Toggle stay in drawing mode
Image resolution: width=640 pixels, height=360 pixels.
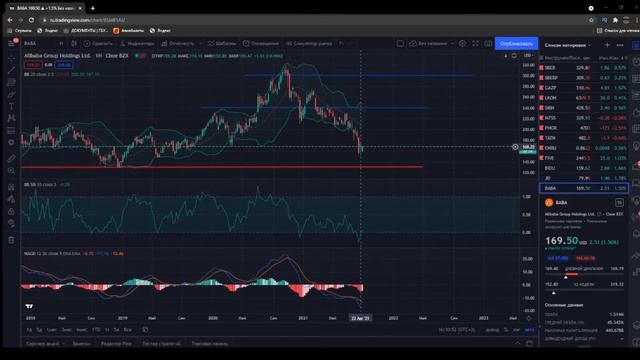pyautogui.click(x=11, y=199)
